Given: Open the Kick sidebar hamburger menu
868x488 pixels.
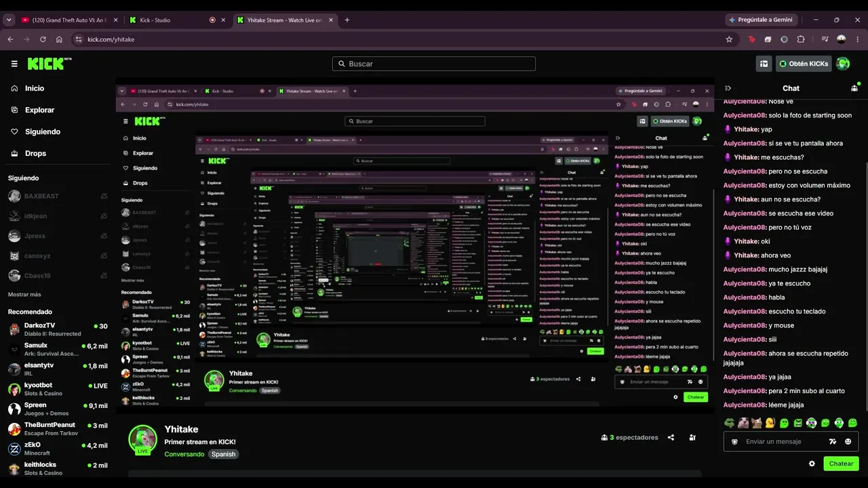Looking at the screenshot, I should (14, 64).
